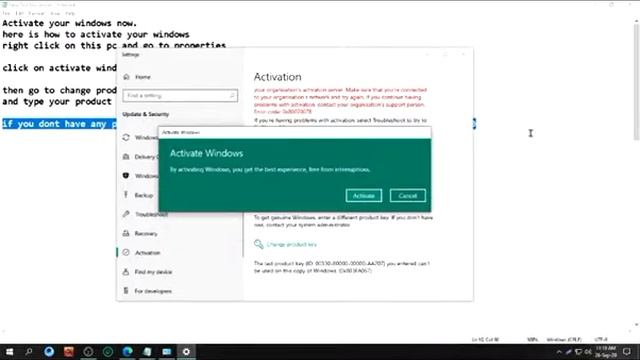Open Windows Update from the sidebar icon
Image resolution: width=640 pixels, height=360 pixels.
tap(126, 138)
